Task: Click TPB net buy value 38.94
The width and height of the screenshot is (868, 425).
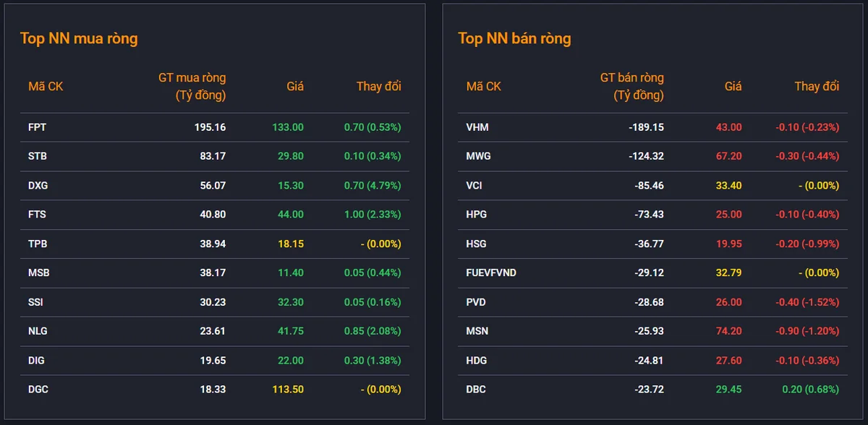Action: click(x=213, y=244)
